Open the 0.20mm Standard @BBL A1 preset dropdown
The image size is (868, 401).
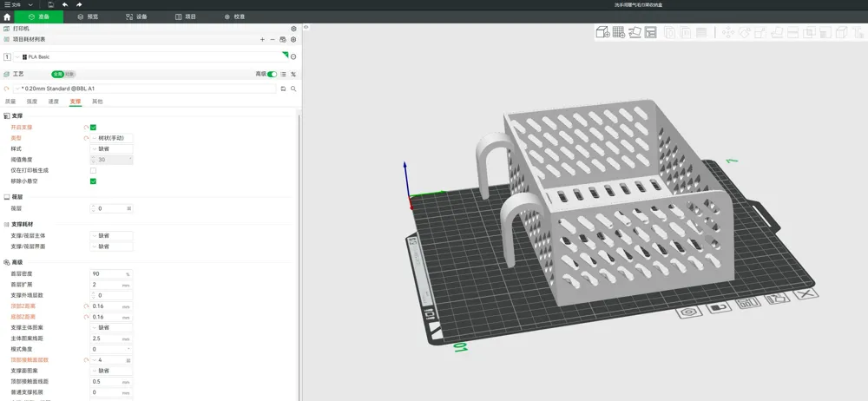[x=144, y=89]
